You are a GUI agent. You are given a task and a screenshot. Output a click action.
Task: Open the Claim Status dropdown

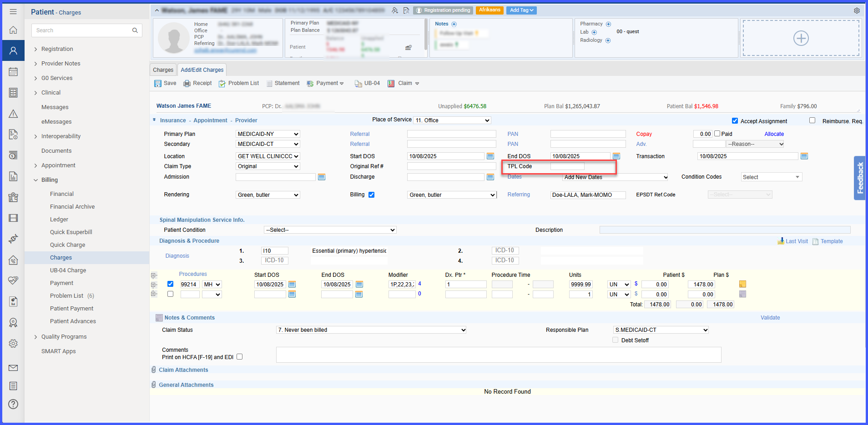pos(371,330)
